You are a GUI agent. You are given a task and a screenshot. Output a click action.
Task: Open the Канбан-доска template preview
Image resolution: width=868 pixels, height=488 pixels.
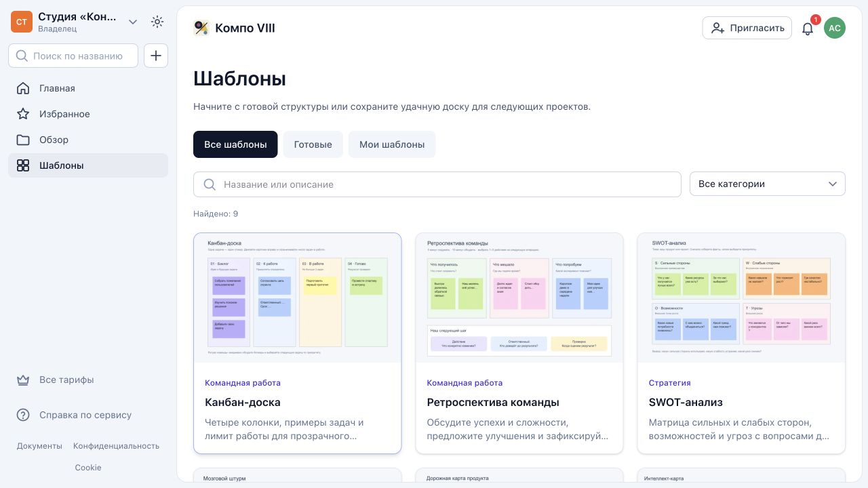(298, 298)
